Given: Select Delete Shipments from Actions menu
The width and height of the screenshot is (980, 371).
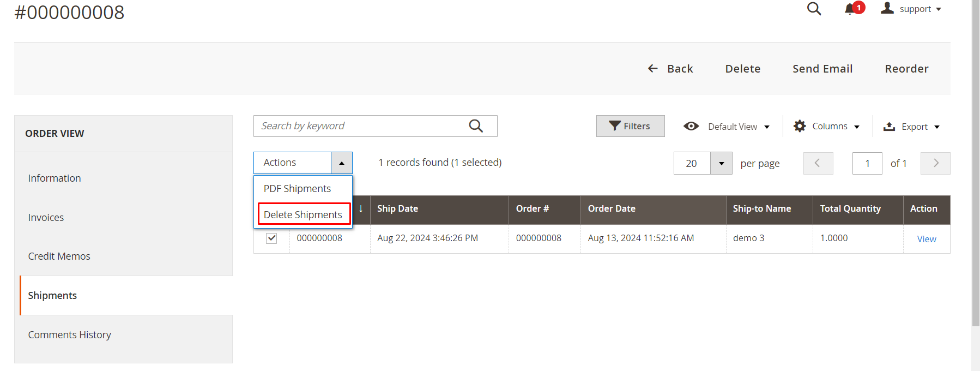Looking at the screenshot, I should (x=303, y=214).
